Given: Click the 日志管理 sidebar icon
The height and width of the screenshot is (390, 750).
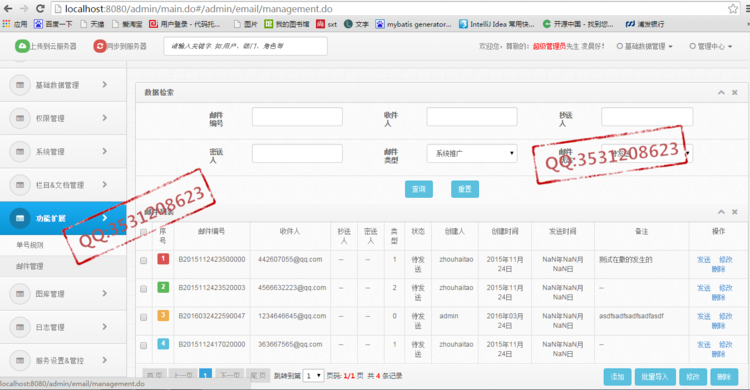Looking at the screenshot, I should pyautogui.click(x=20, y=327).
